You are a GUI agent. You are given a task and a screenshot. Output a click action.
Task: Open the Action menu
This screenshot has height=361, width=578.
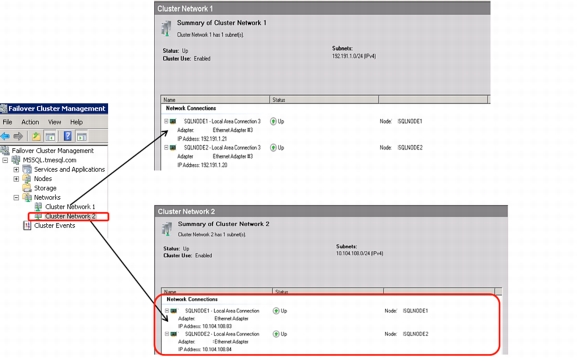coord(30,122)
